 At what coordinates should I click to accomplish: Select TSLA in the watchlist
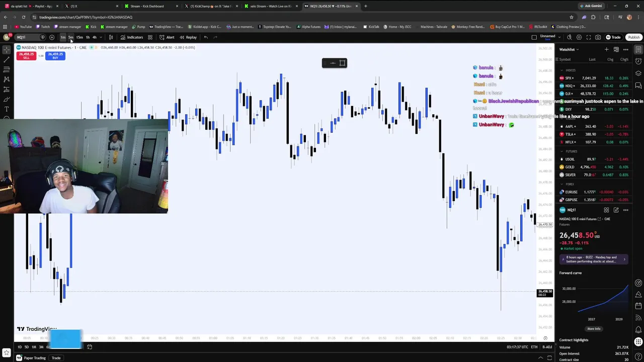point(594,134)
